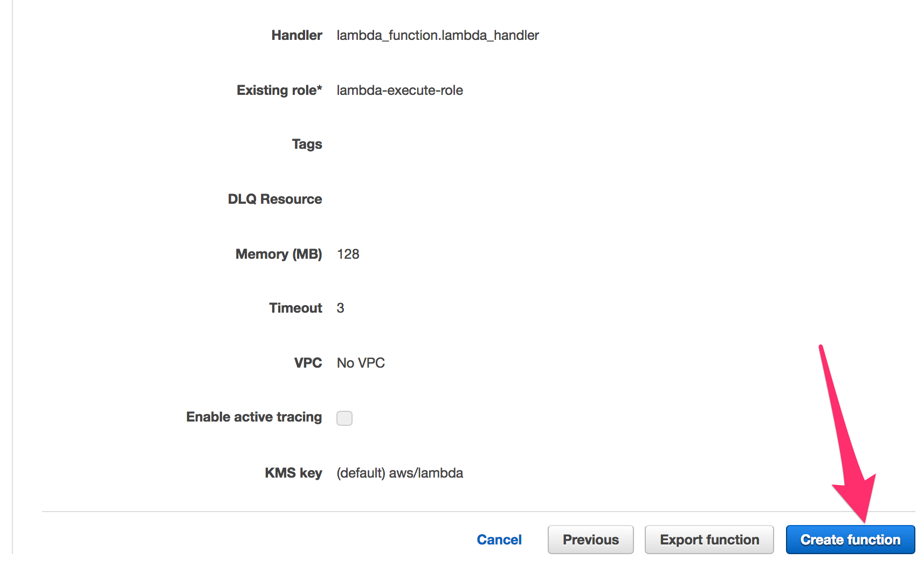Click the KMS key value aws/lambda
This screenshot has height=566, width=924.
399,473
